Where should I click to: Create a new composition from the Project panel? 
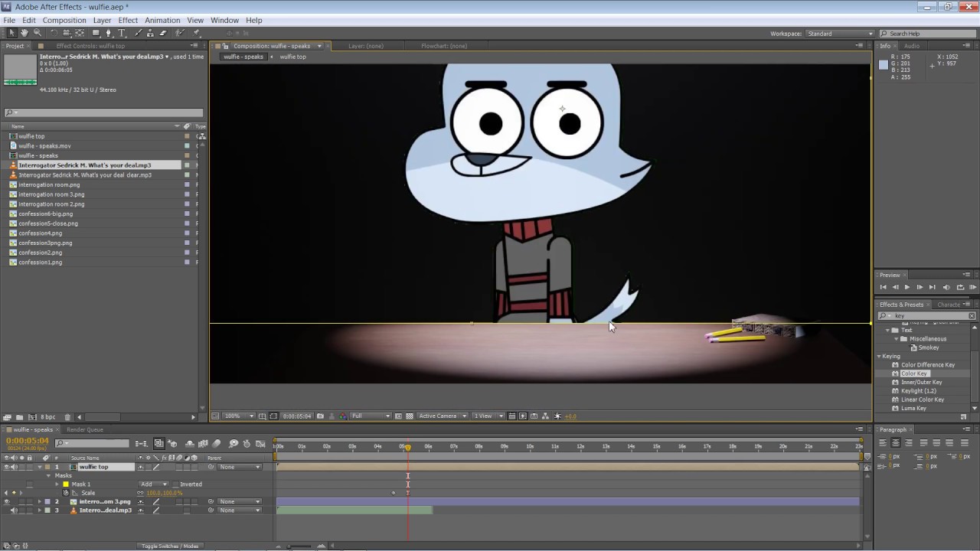coord(32,417)
